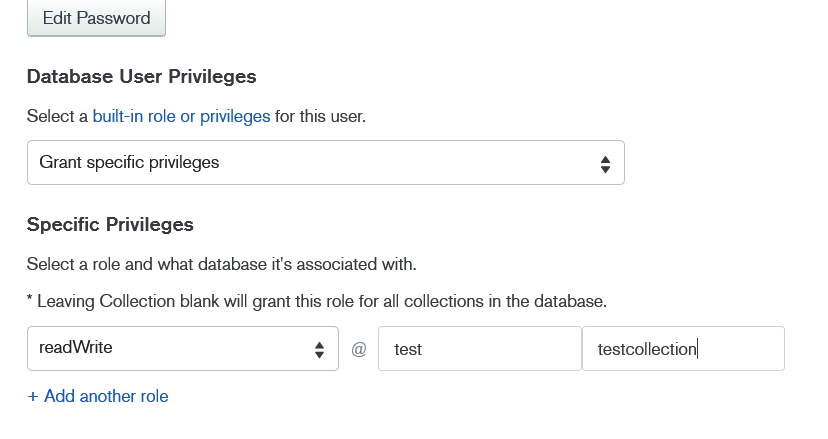Click the Select a role instruction text
The height and width of the screenshot is (439, 828).
pos(221,265)
